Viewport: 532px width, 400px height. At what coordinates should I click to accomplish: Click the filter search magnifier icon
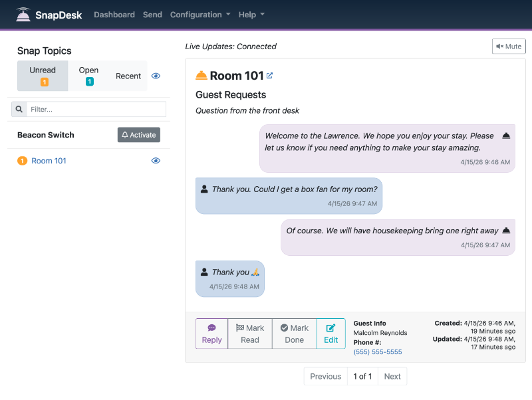(19, 109)
